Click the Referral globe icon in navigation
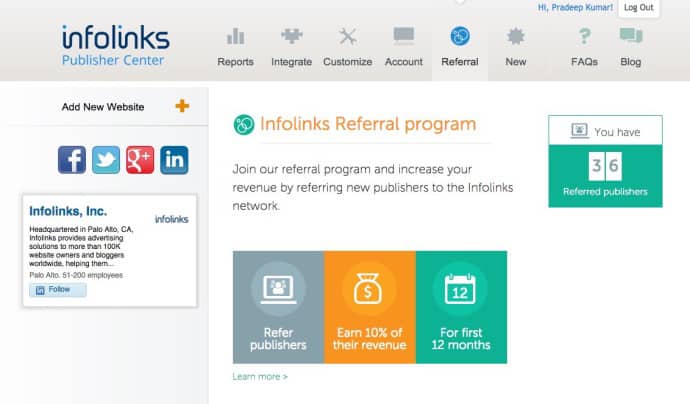This screenshot has width=690, height=404. 460,36
